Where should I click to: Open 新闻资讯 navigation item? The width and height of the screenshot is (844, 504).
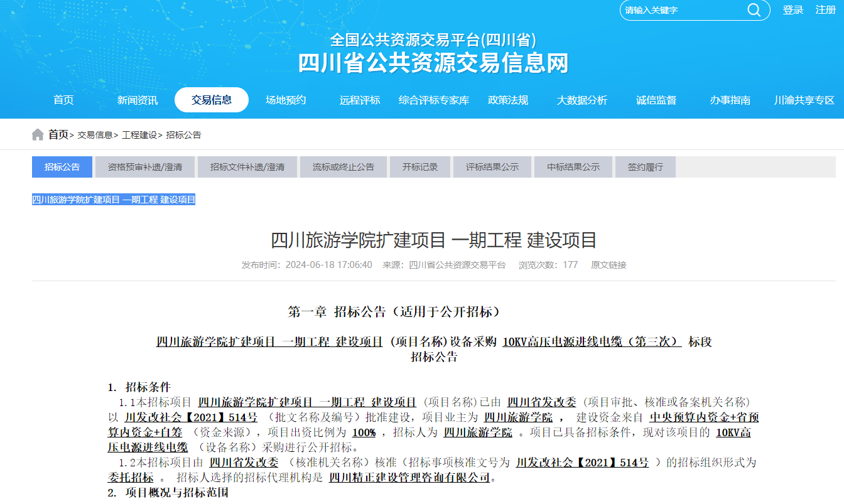(138, 100)
